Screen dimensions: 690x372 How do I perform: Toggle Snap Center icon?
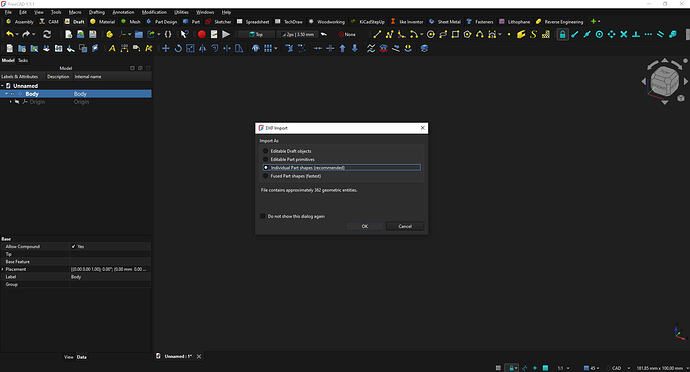(599, 34)
